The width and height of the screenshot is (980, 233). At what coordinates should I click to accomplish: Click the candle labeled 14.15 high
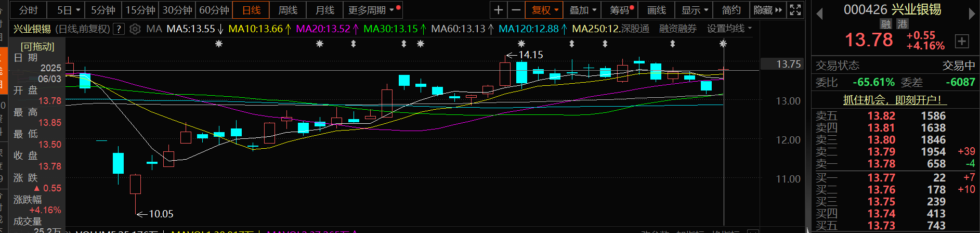coord(505,73)
